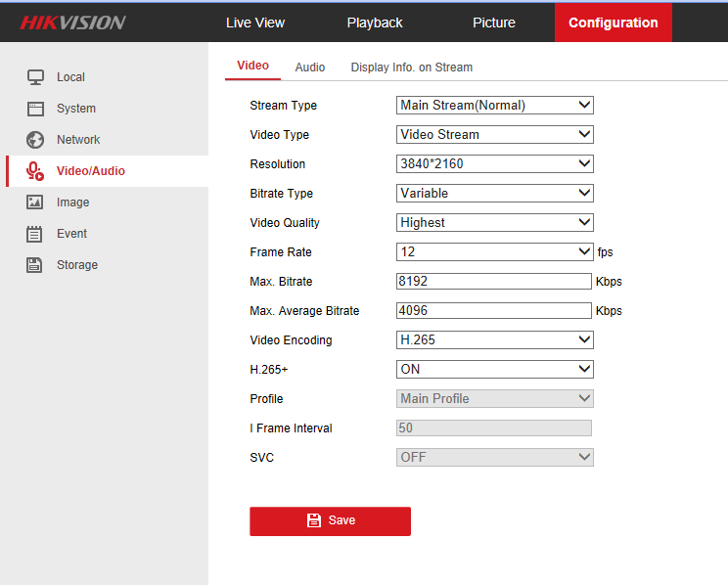Click the Event calendar icon in sidebar
Viewport: 728px width, 585px height.
click(x=34, y=234)
